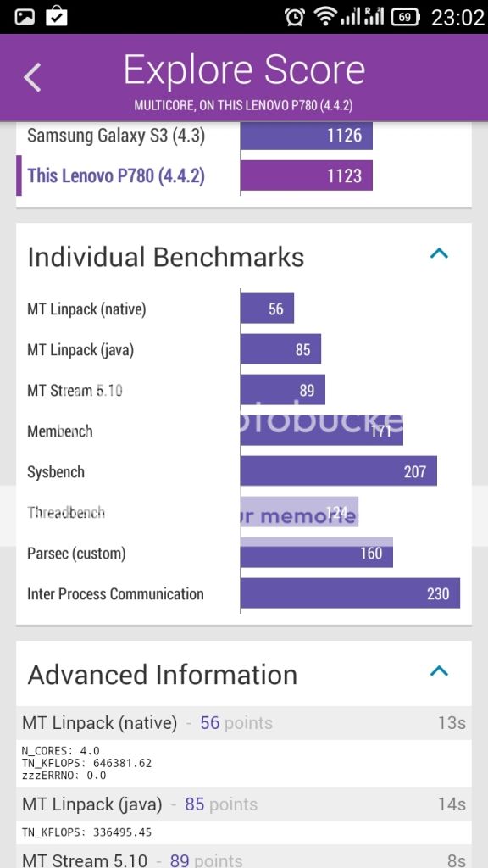
Task: Tap the clock showing 23:02
Action: tap(457, 17)
